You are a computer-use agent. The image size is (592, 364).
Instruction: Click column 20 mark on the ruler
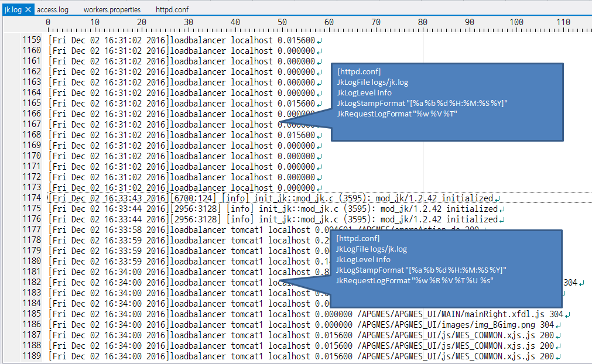(x=142, y=22)
